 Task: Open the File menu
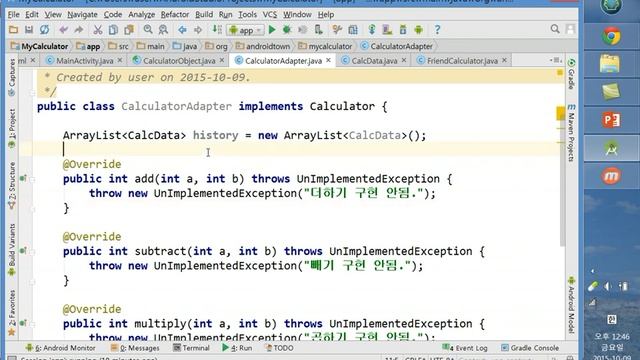[13, 15]
